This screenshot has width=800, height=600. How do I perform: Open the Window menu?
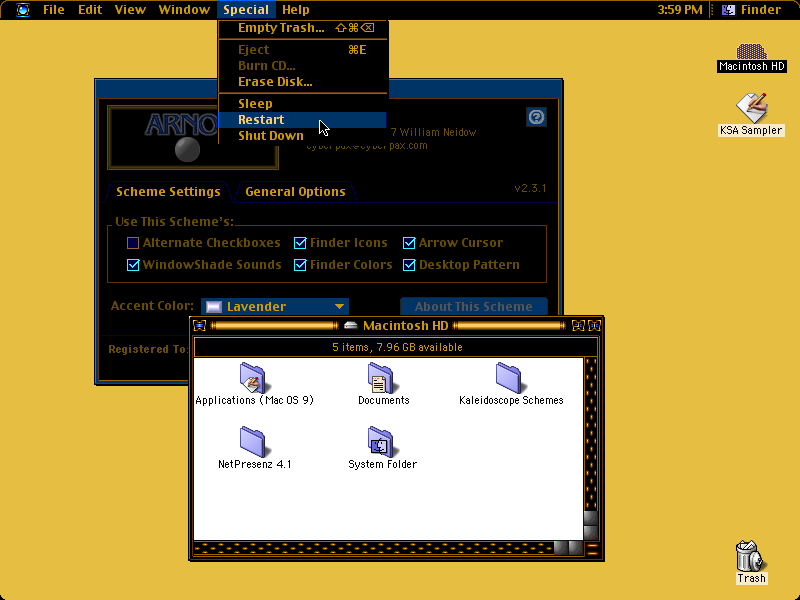pyautogui.click(x=184, y=10)
